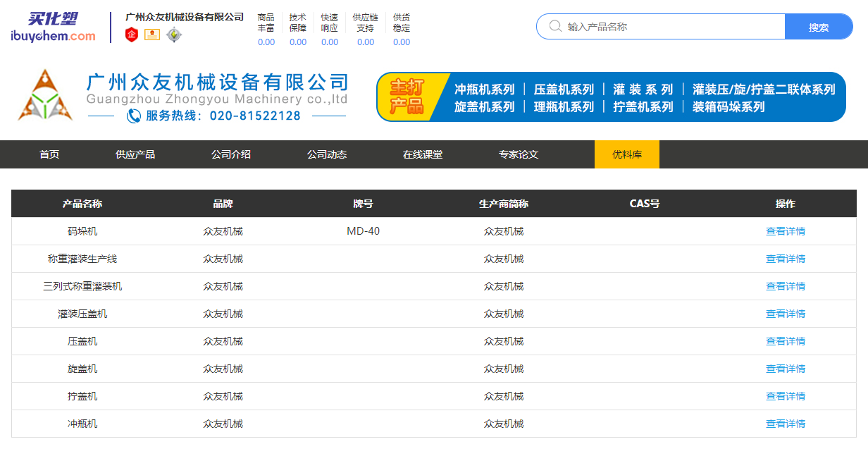Click the phone icon beside 服务热线
This screenshot has width=868, height=449.
tap(134, 116)
